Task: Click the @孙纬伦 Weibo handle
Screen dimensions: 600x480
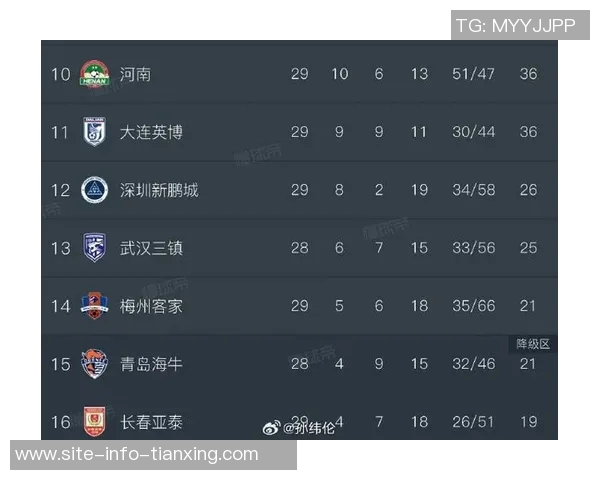Action: coord(312,428)
